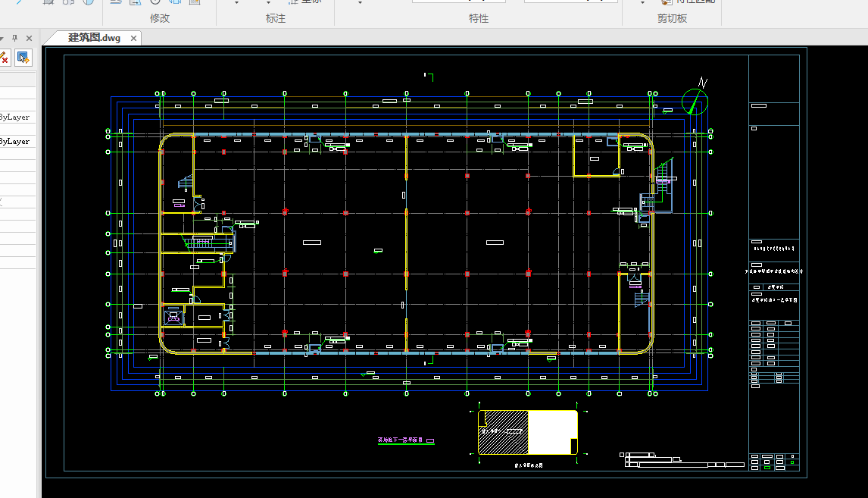Close the 建筑图.dwg drawing tab

(133, 38)
